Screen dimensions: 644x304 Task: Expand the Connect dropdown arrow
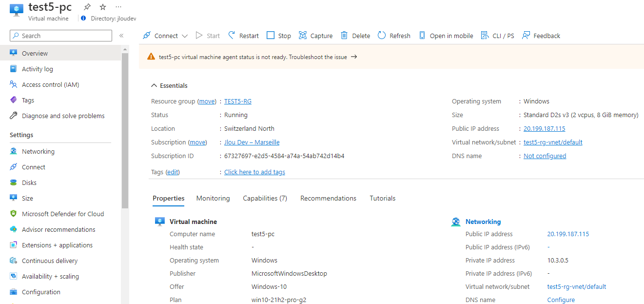185,36
